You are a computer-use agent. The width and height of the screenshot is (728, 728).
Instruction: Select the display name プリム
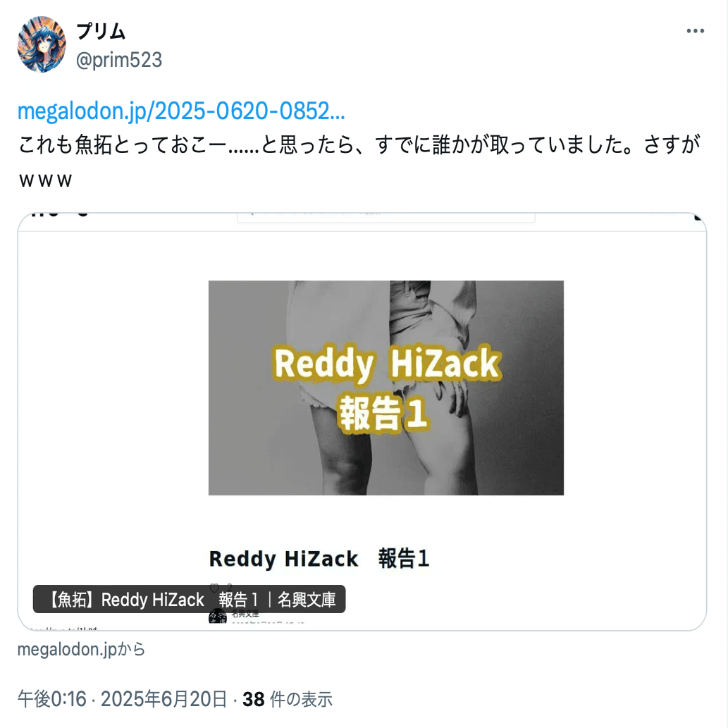click(x=101, y=31)
